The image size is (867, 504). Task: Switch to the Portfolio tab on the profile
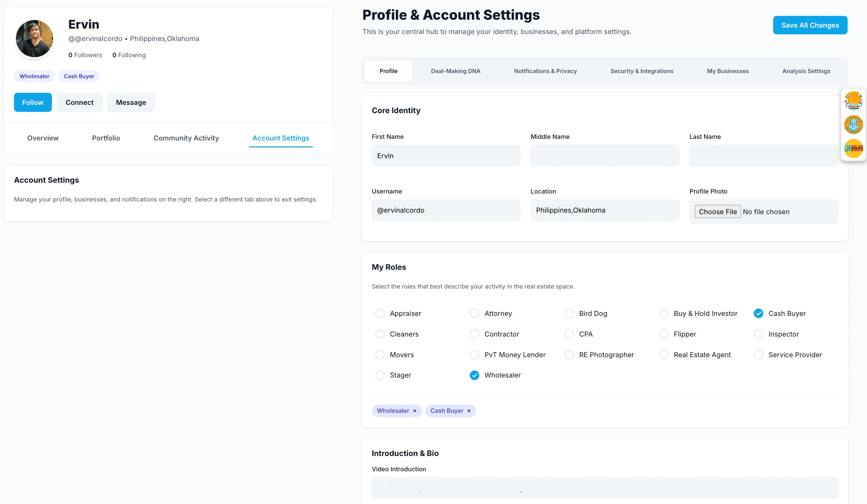106,138
